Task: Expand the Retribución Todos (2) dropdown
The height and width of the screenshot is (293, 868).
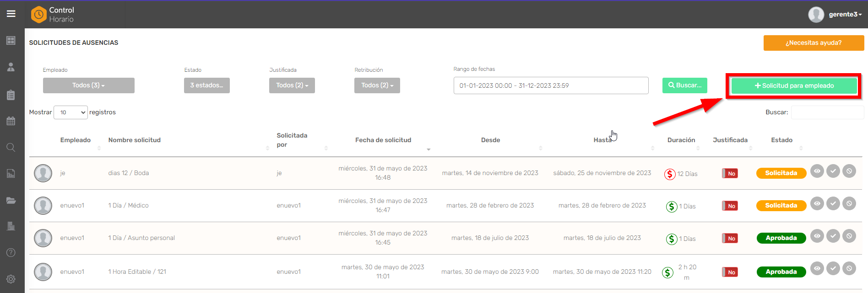Action: (x=377, y=85)
